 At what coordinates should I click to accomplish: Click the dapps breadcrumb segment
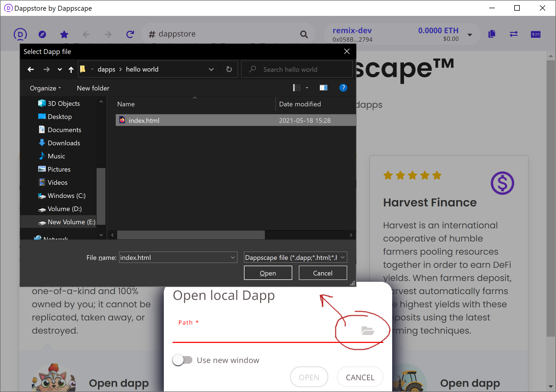106,69
